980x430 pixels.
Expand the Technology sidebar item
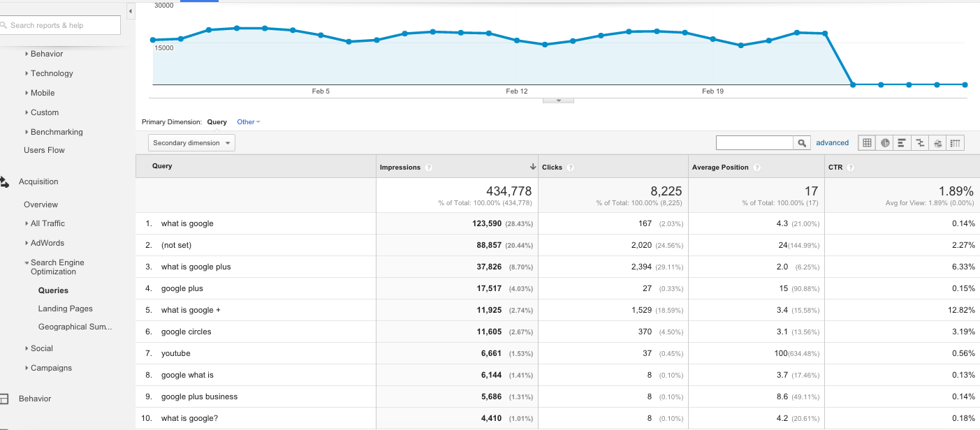[27, 73]
